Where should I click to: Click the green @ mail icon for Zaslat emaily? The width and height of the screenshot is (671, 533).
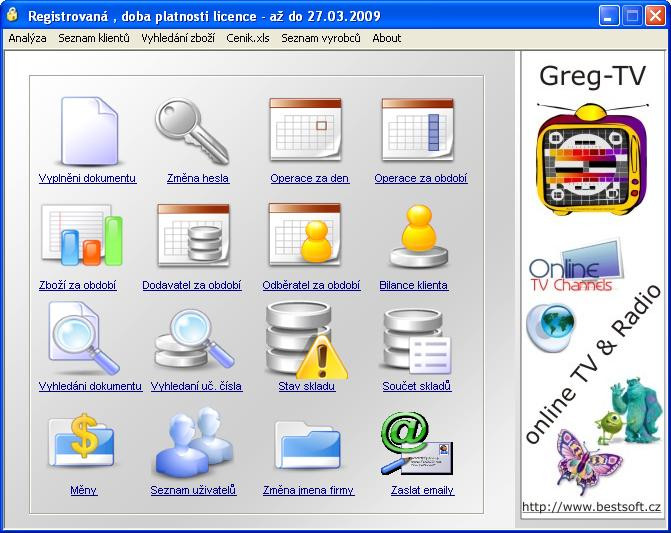coord(417,443)
